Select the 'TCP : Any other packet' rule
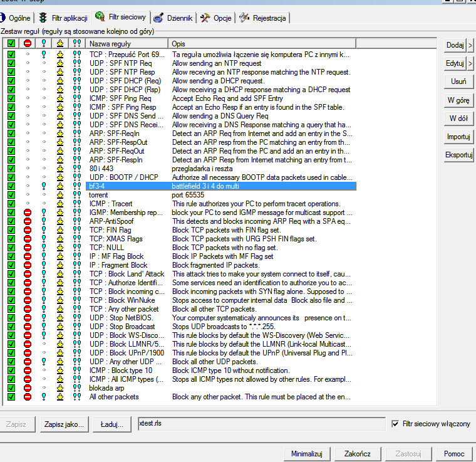 (x=124, y=309)
